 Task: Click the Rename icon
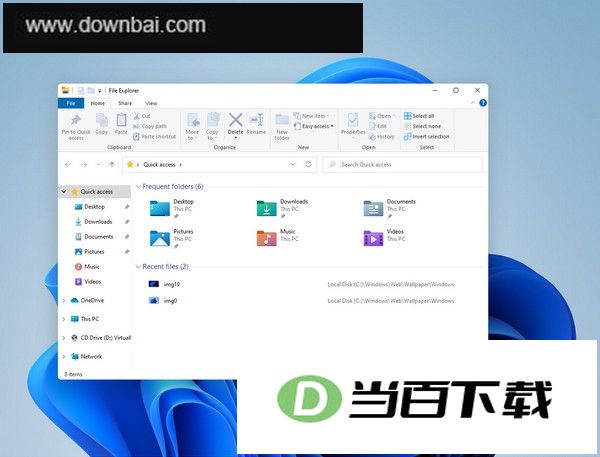pos(256,120)
